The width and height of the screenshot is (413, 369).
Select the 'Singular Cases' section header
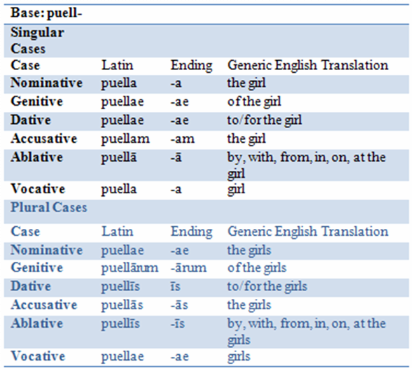37,41
